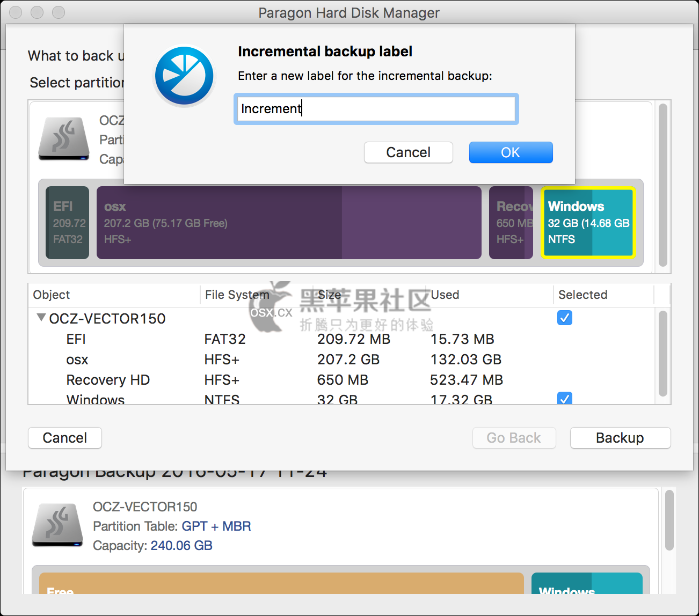Select the Recovery partition block
Image resolution: width=699 pixels, height=616 pixels.
click(x=511, y=223)
